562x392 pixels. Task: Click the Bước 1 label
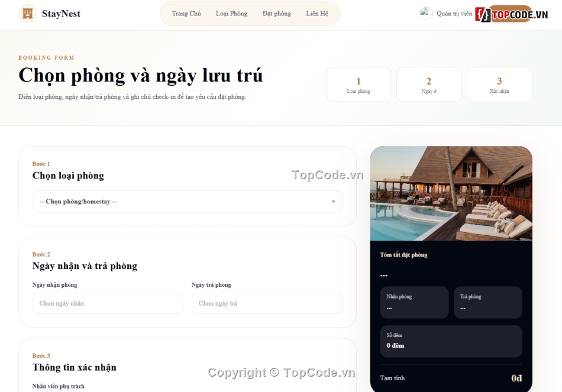[41, 164]
